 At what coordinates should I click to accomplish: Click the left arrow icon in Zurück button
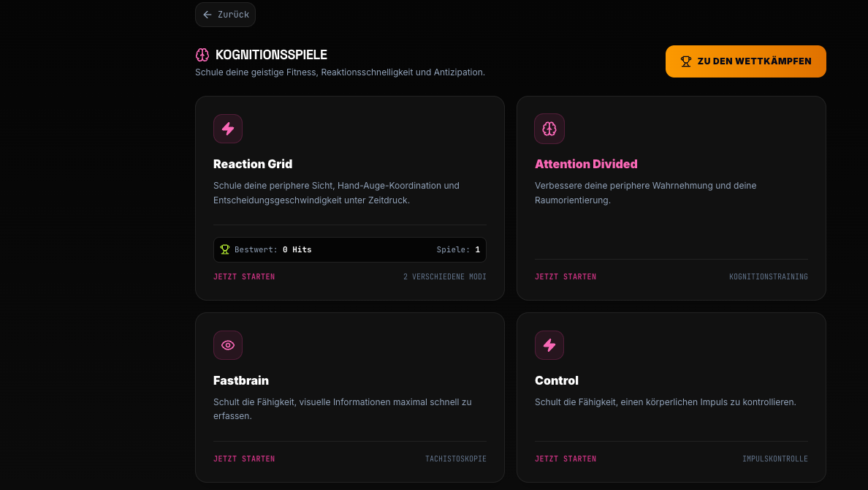(x=208, y=15)
